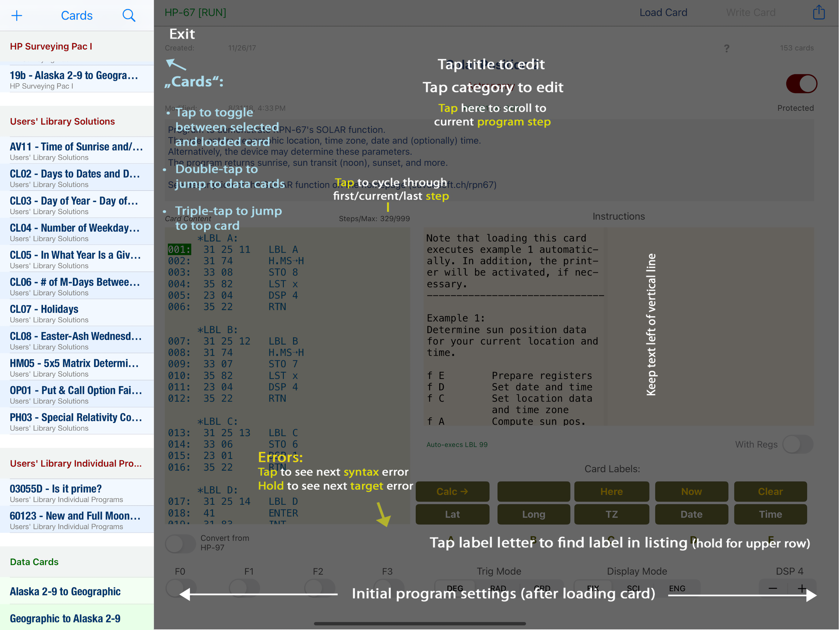This screenshot has width=840, height=630.
Task: Click program step 001 in listing
Action: [179, 249]
